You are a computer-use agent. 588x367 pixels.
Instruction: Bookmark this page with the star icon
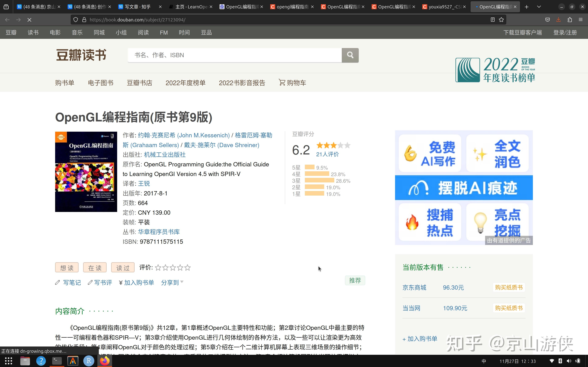tap(501, 20)
